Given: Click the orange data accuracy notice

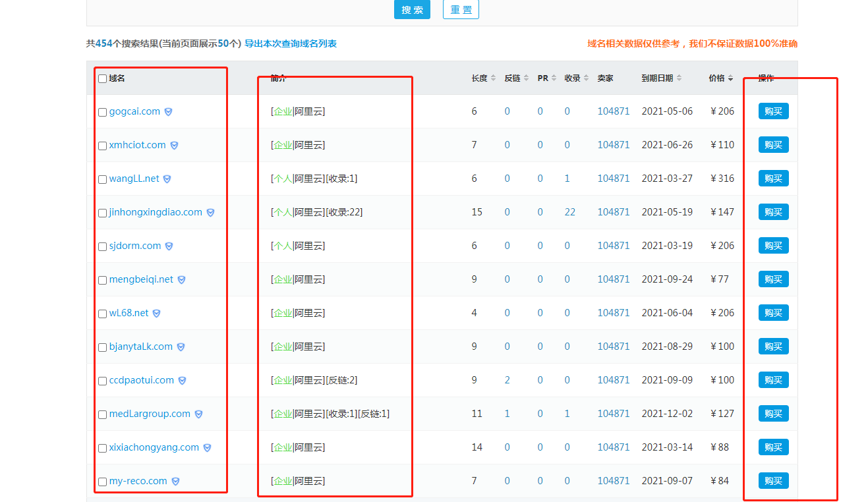Looking at the screenshot, I should [692, 43].
